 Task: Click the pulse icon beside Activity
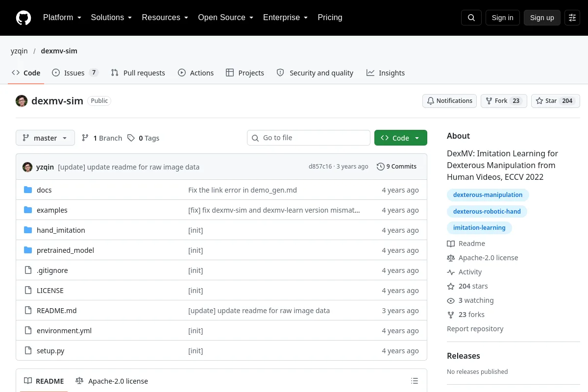(451, 272)
